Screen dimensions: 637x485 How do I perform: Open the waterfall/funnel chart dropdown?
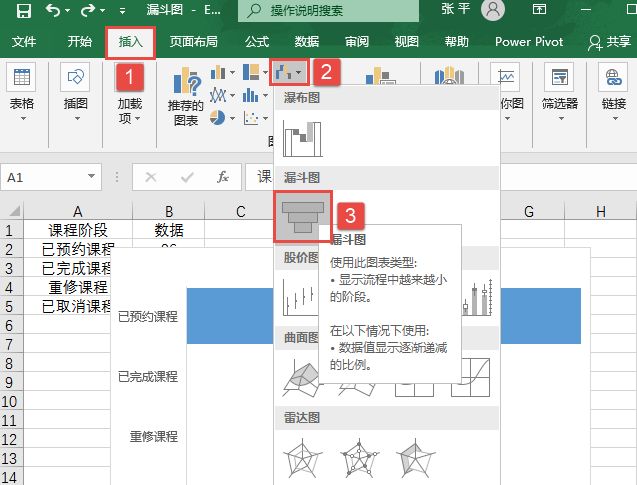[287, 73]
